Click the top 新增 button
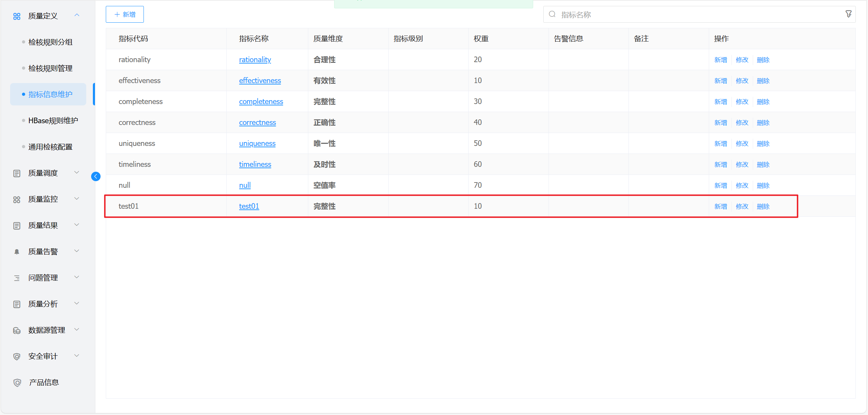The width and height of the screenshot is (868, 415). pyautogui.click(x=125, y=14)
